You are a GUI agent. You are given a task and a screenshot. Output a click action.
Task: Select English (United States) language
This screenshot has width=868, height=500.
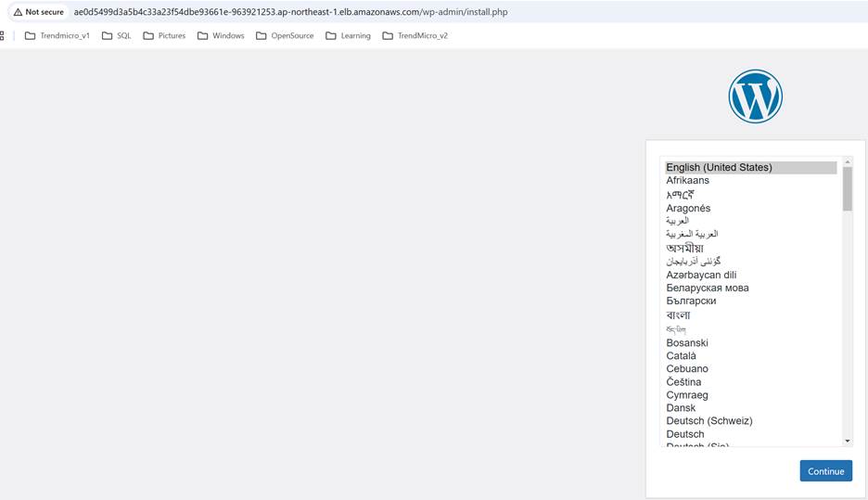750,167
